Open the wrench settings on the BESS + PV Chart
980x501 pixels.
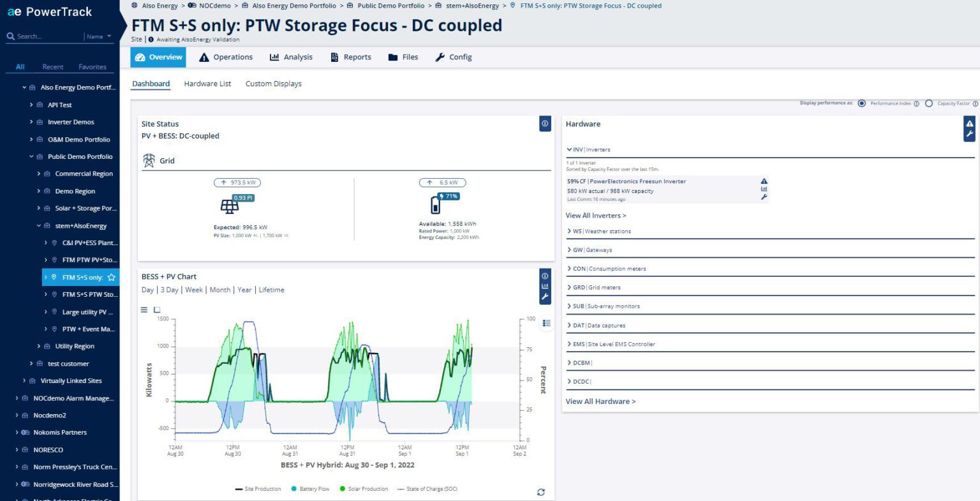545,295
